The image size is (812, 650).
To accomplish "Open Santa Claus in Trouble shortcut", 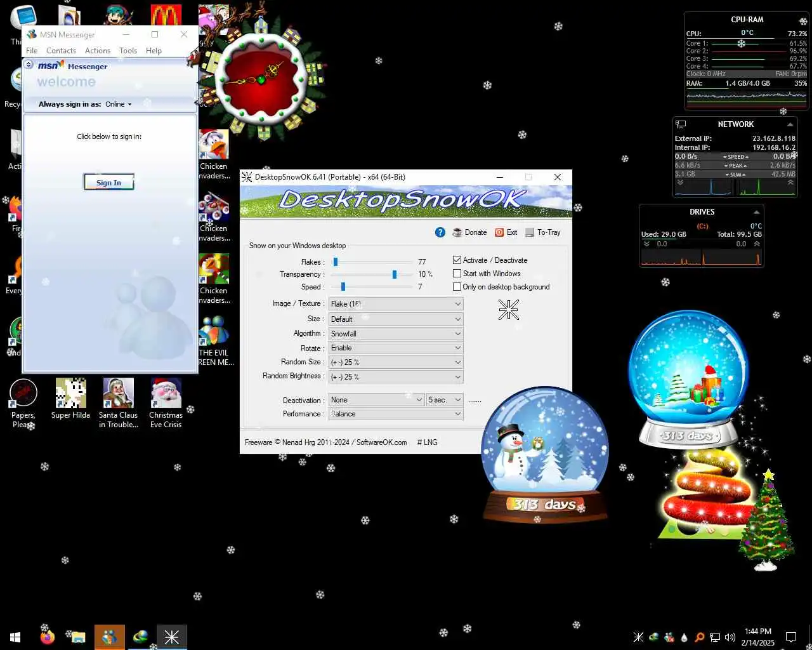I will [x=118, y=403].
